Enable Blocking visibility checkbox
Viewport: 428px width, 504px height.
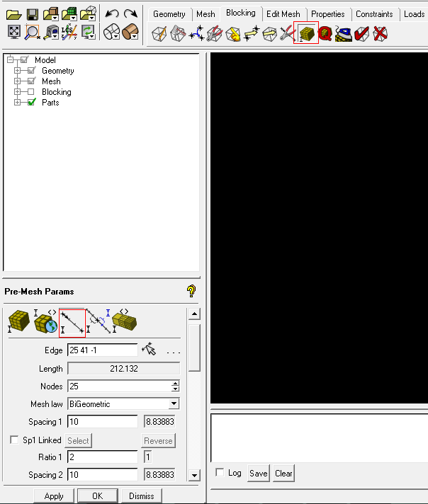[31, 92]
